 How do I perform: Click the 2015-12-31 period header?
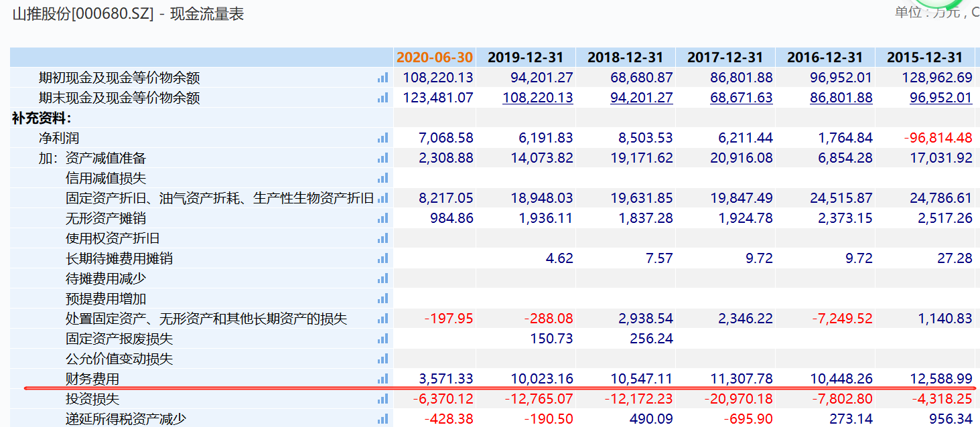click(x=925, y=58)
